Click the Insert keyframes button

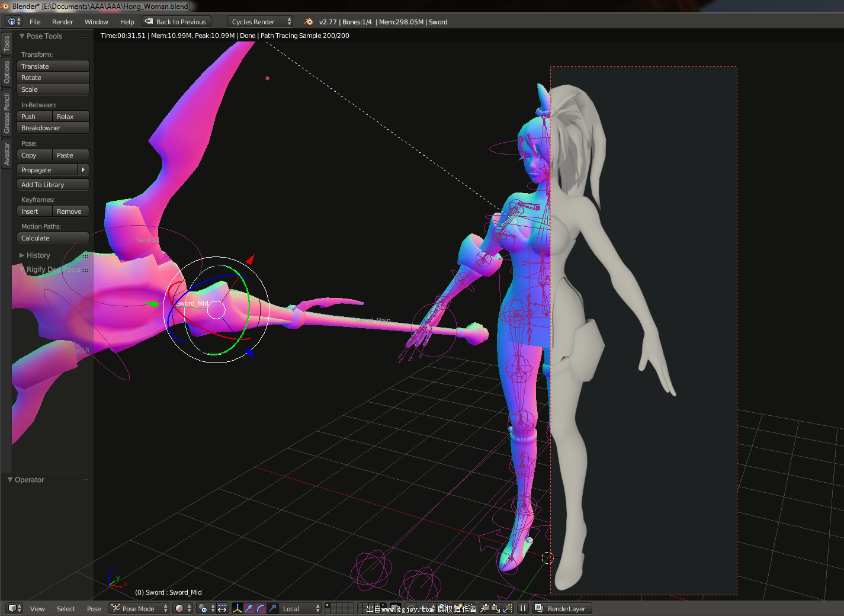click(34, 211)
